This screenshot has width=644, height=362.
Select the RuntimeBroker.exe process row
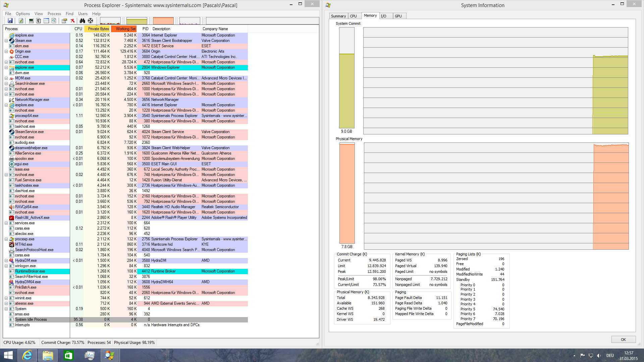click(x=125, y=271)
